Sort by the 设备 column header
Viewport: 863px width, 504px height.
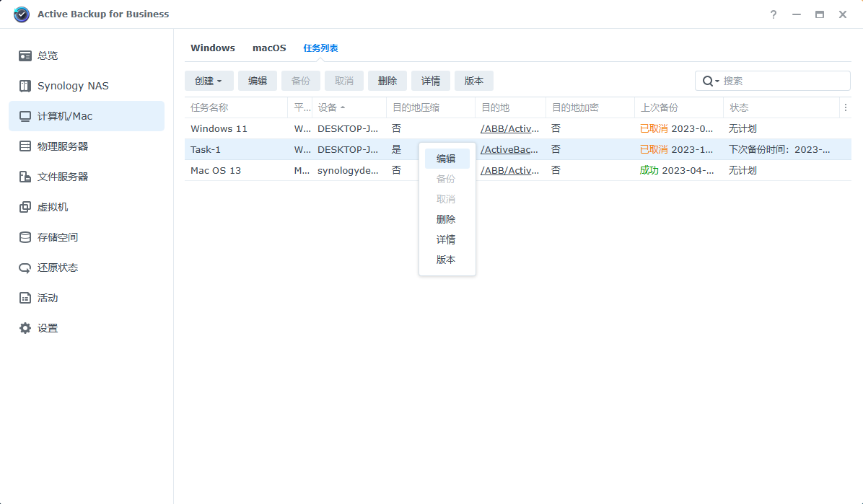pyautogui.click(x=330, y=107)
